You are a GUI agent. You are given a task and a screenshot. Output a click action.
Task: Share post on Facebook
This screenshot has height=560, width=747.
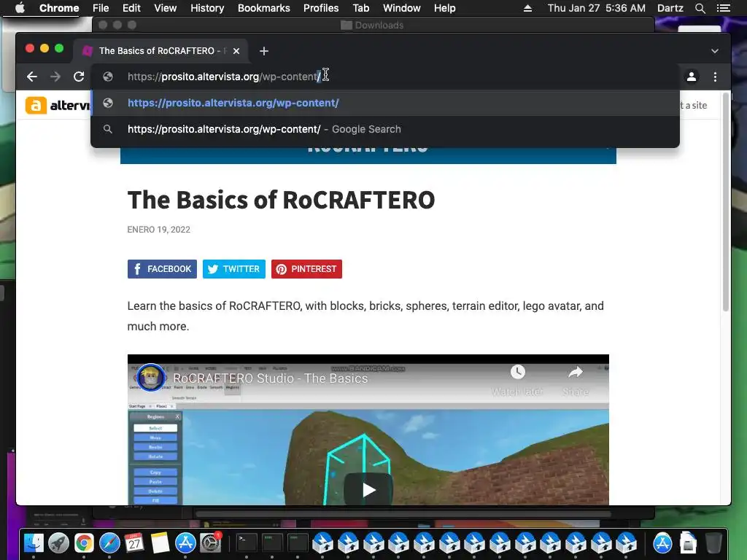[162, 269]
